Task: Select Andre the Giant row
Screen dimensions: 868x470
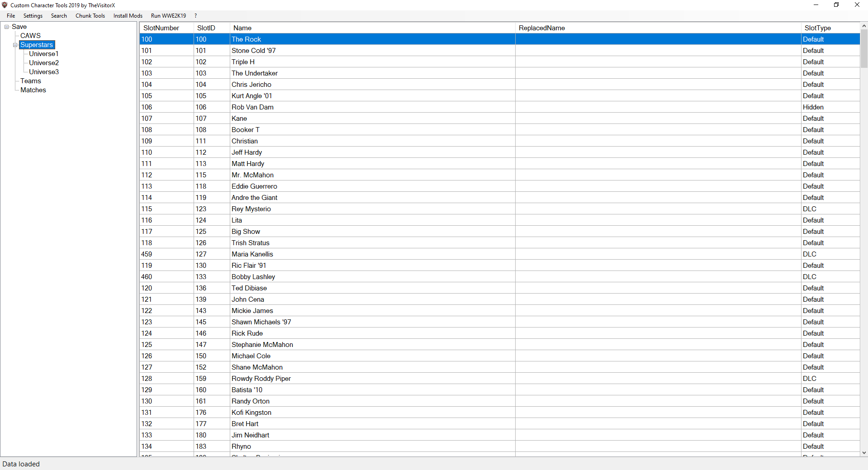Action: [499, 198]
